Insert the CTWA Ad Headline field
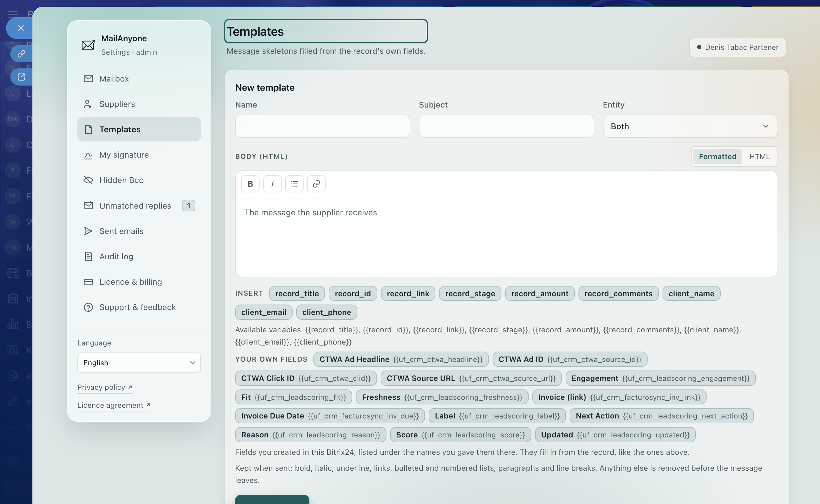The width and height of the screenshot is (820, 504). click(x=401, y=359)
